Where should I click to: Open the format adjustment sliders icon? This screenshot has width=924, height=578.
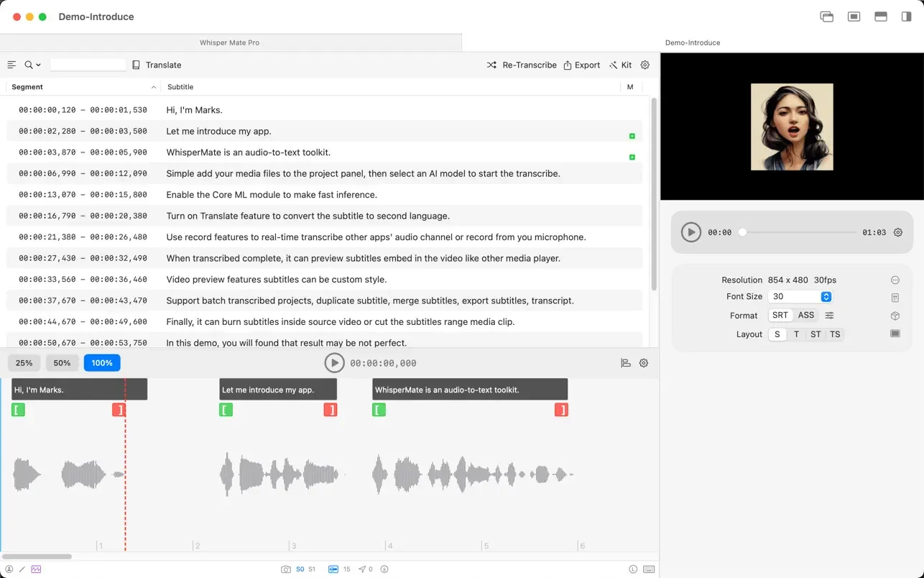pyautogui.click(x=829, y=316)
